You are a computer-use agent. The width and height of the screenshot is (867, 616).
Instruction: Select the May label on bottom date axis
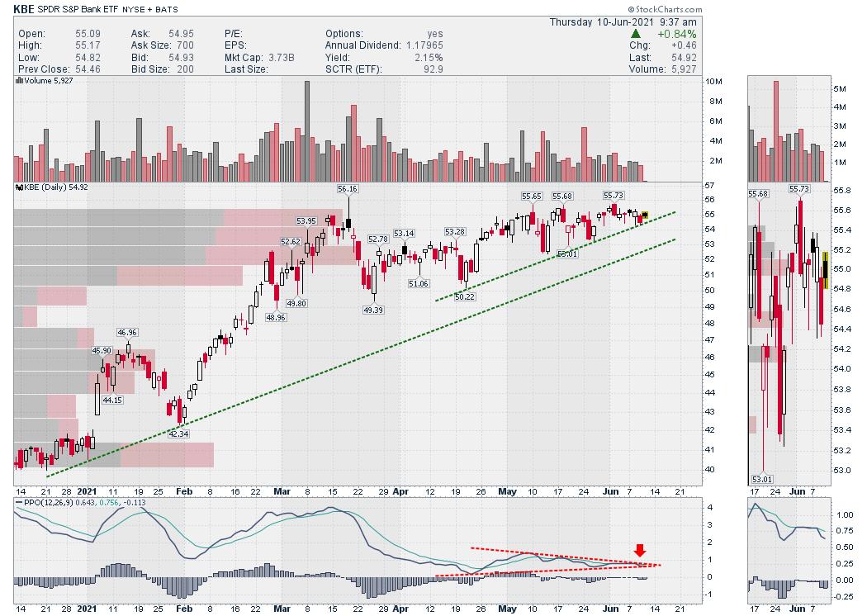coord(506,608)
